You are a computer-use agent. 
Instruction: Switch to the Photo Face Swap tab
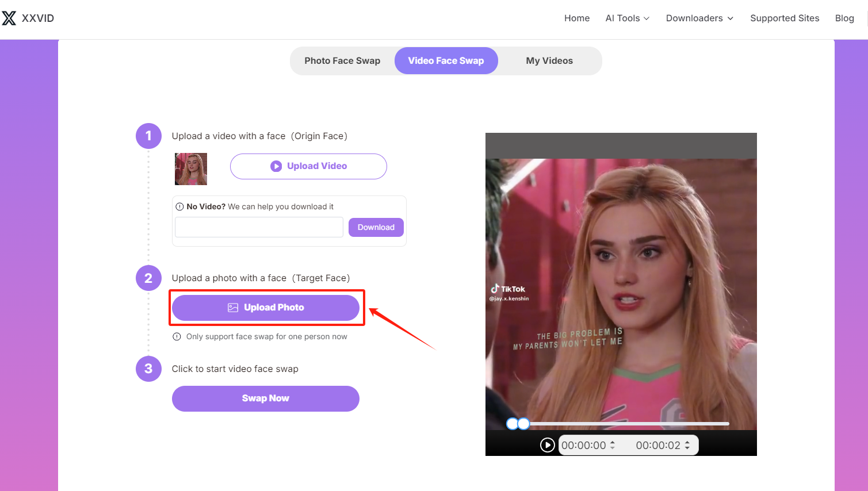pyautogui.click(x=342, y=60)
